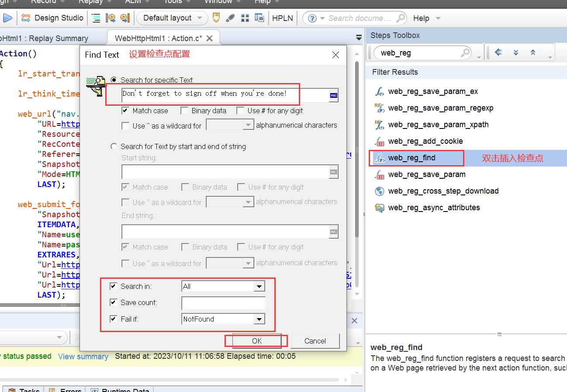
Task: Select 'Search for specific Text' radio button
Action: tap(114, 80)
